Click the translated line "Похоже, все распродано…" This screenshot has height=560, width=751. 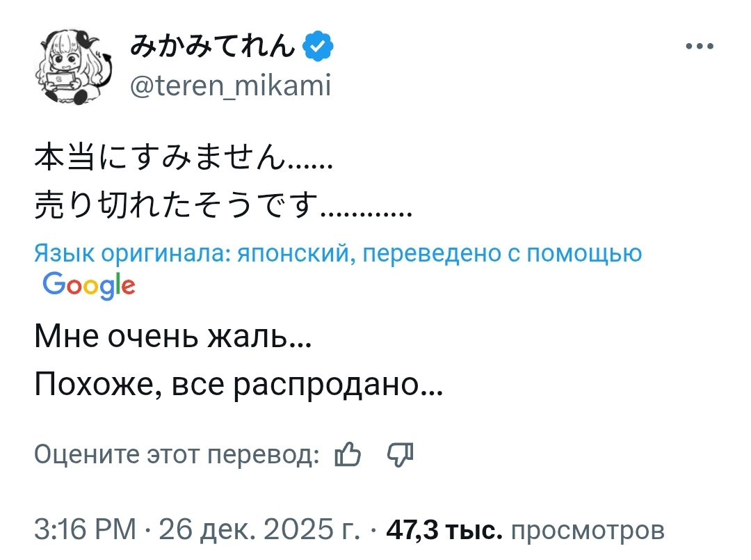pyautogui.click(x=238, y=383)
